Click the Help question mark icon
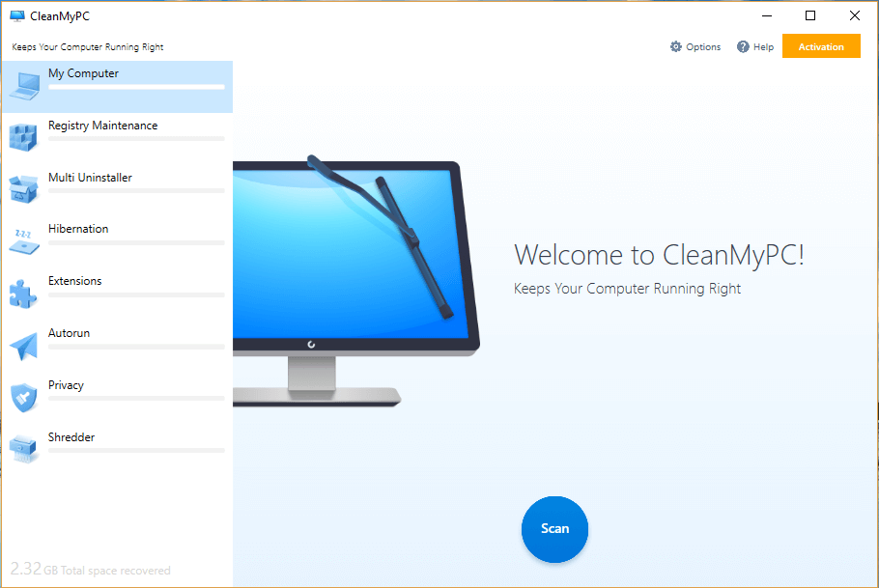Viewport: 879px width, 588px height. (743, 46)
